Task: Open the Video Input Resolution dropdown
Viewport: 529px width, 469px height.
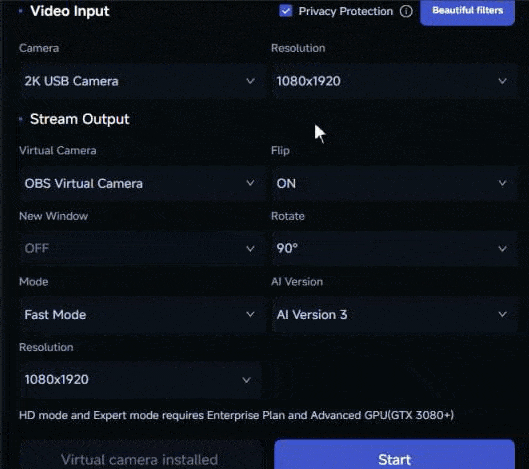Action: (x=394, y=81)
